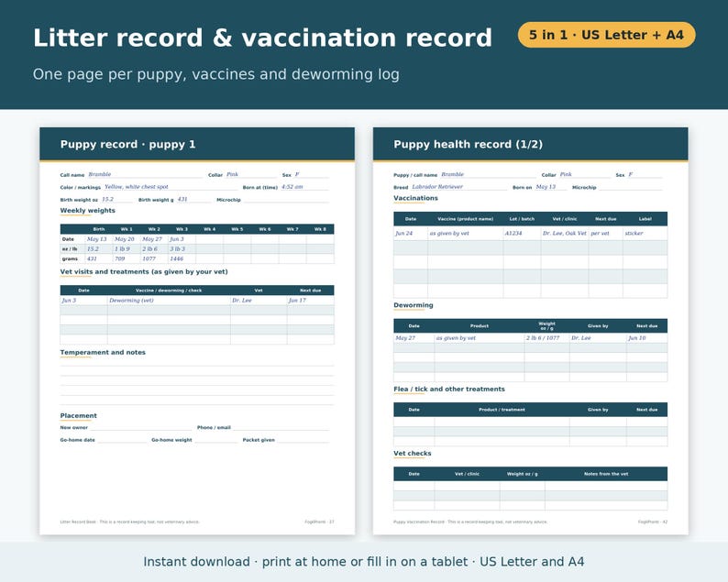This screenshot has height=582, width=728.
Task: Click the 'Weight oz / g' header in Vet checks
Action: pyautogui.click(x=523, y=474)
